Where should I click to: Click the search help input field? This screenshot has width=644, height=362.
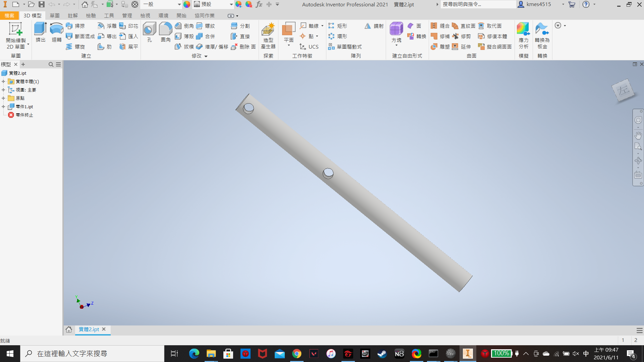478,4
